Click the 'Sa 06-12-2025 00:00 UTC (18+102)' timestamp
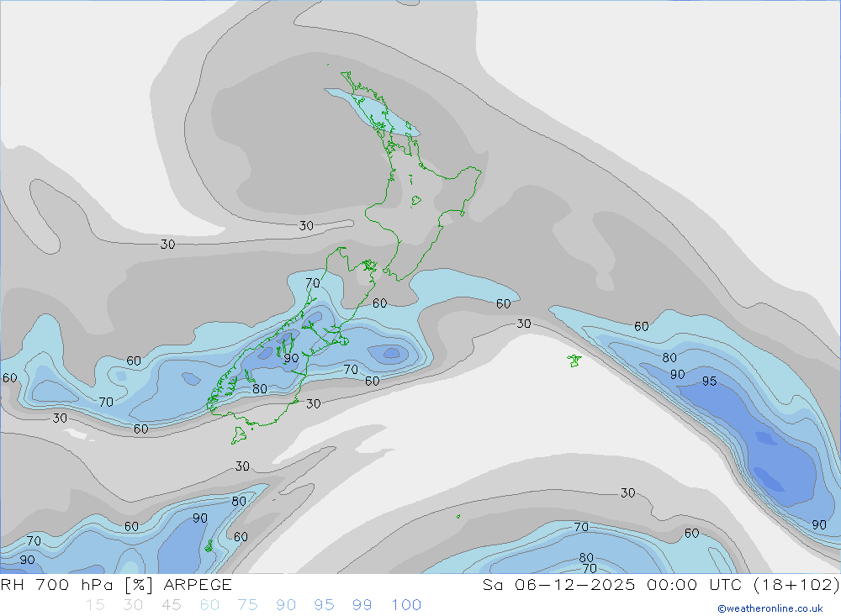Screen dimensions: 841x616 pos(661,584)
